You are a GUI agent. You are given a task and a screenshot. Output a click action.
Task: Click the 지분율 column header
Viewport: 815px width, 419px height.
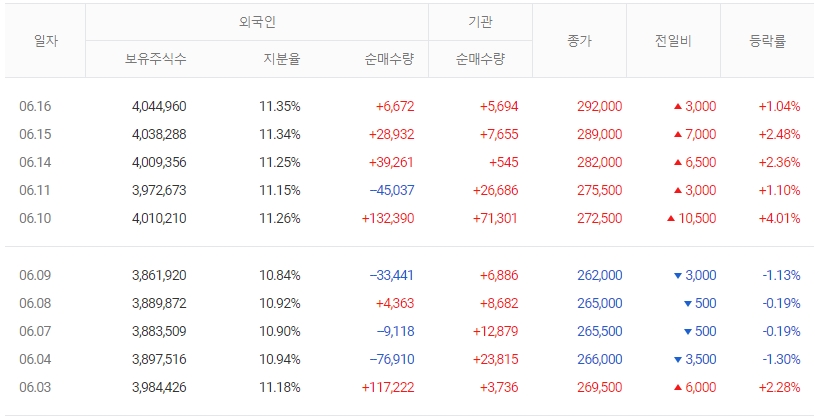[281, 59]
